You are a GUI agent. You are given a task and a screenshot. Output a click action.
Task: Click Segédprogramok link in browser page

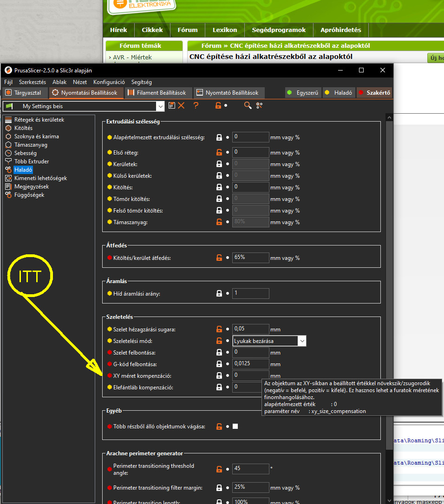pos(279,30)
